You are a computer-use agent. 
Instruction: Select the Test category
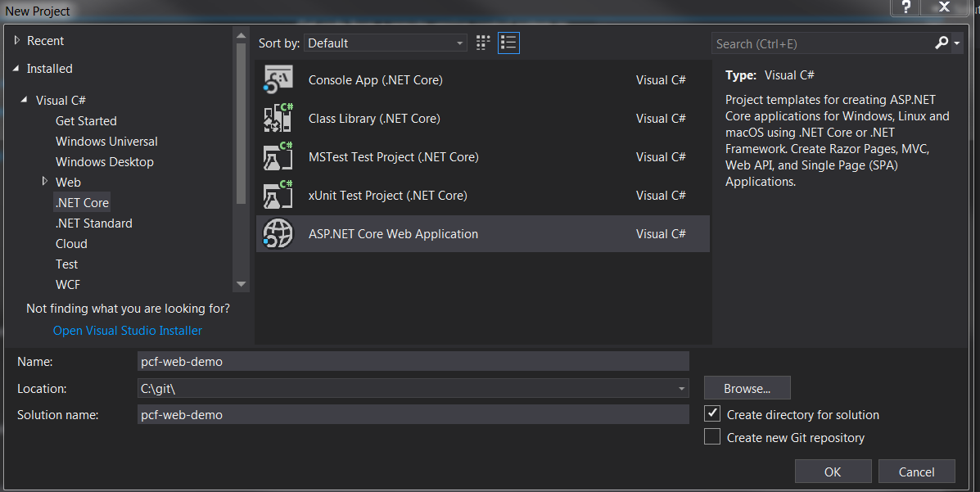tap(67, 264)
